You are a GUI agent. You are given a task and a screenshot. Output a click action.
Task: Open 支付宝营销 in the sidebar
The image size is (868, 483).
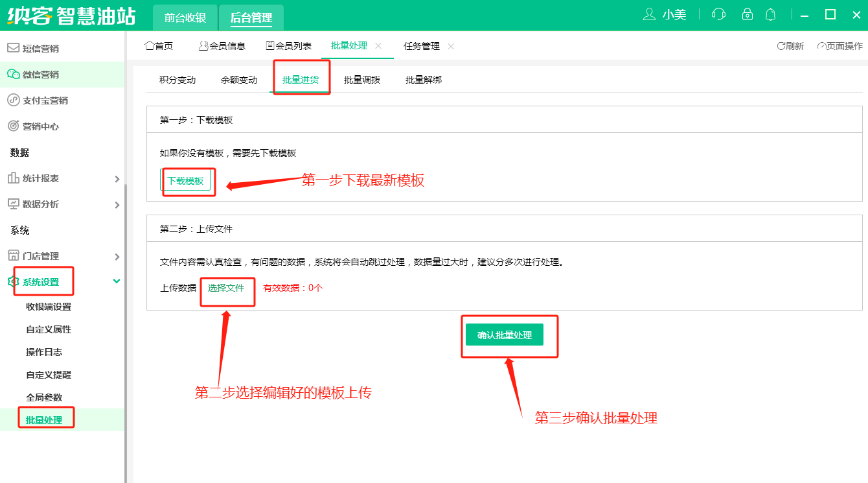tap(45, 100)
